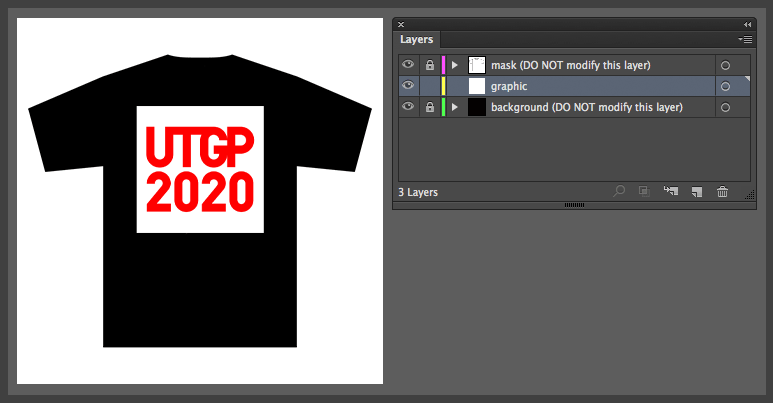Click target circle for mask layer
The image size is (773, 403).
point(725,65)
